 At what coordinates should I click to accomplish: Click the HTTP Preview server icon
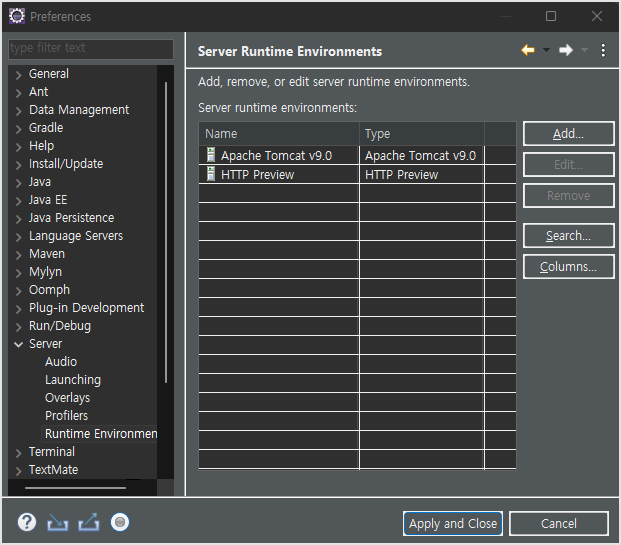tap(211, 173)
